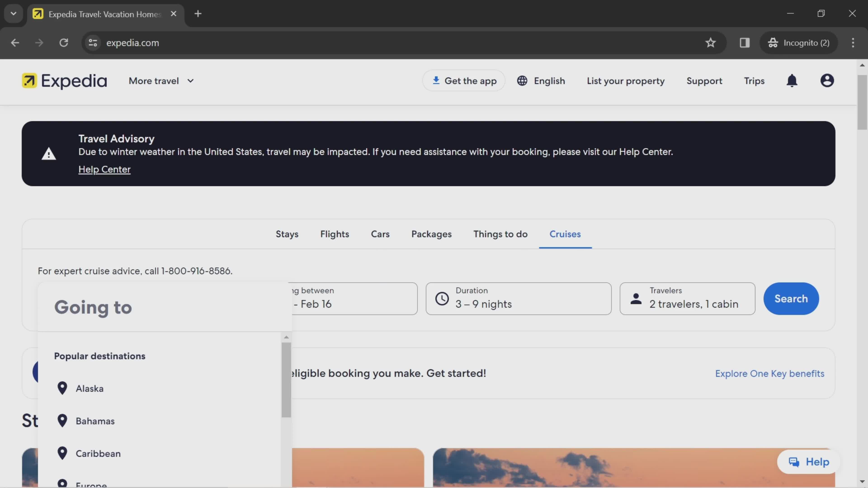Click the site information icon in address bar
Image resolution: width=868 pixels, height=488 pixels.
click(x=93, y=43)
